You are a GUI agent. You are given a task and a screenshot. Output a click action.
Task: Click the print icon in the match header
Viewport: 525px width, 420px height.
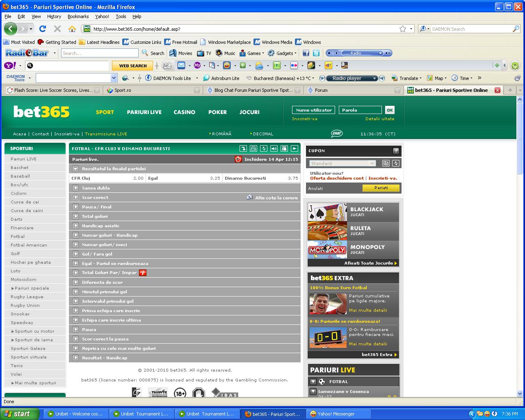click(253, 148)
